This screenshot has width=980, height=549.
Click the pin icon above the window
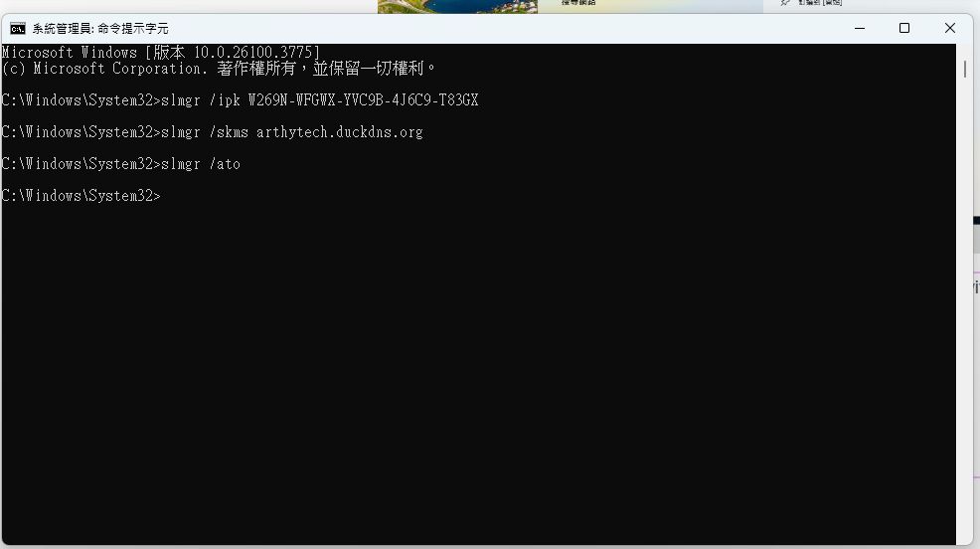coord(785,3)
